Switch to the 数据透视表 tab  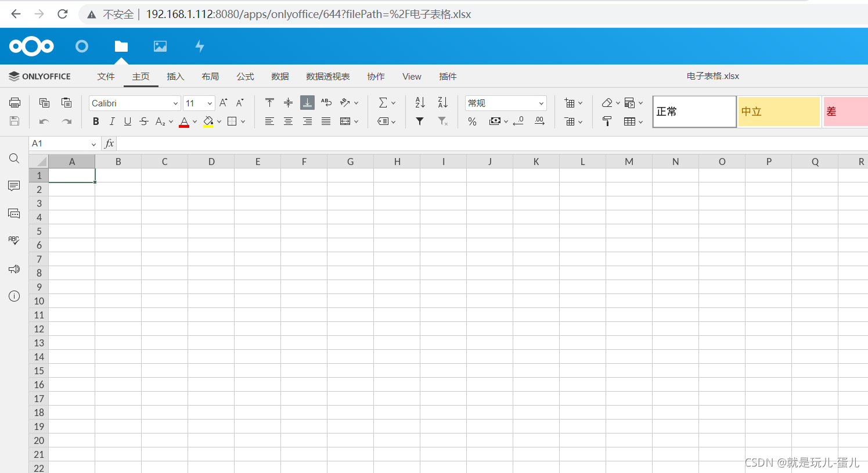point(328,77)
